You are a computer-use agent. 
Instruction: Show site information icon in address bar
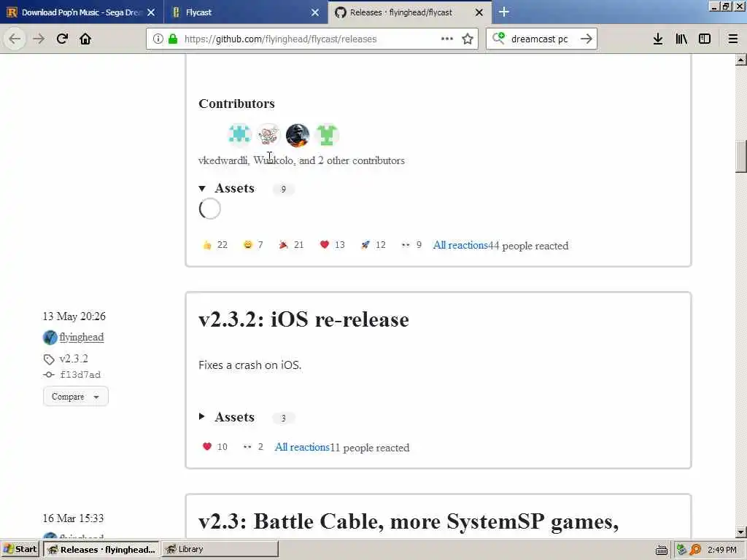[x=158, y=39]
